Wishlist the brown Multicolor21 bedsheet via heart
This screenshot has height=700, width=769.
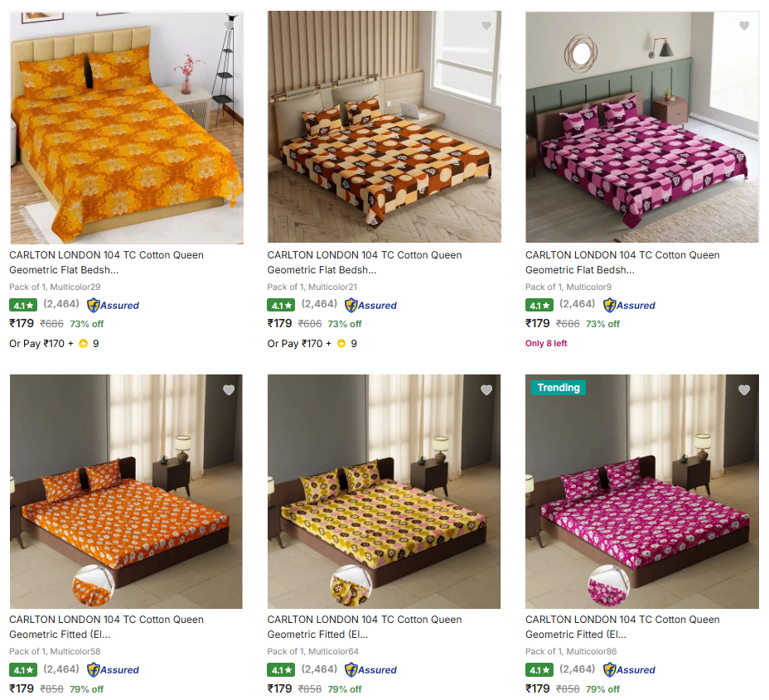486,26
